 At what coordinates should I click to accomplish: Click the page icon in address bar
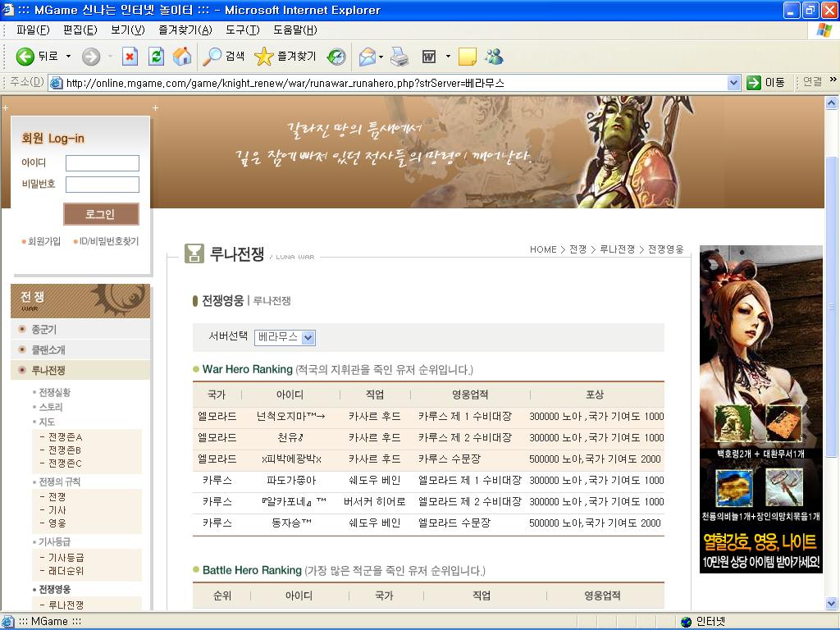[x=56, y=83]
